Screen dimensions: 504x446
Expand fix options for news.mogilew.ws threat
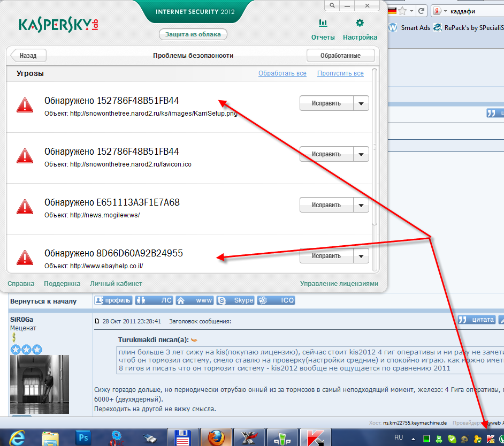362,205
